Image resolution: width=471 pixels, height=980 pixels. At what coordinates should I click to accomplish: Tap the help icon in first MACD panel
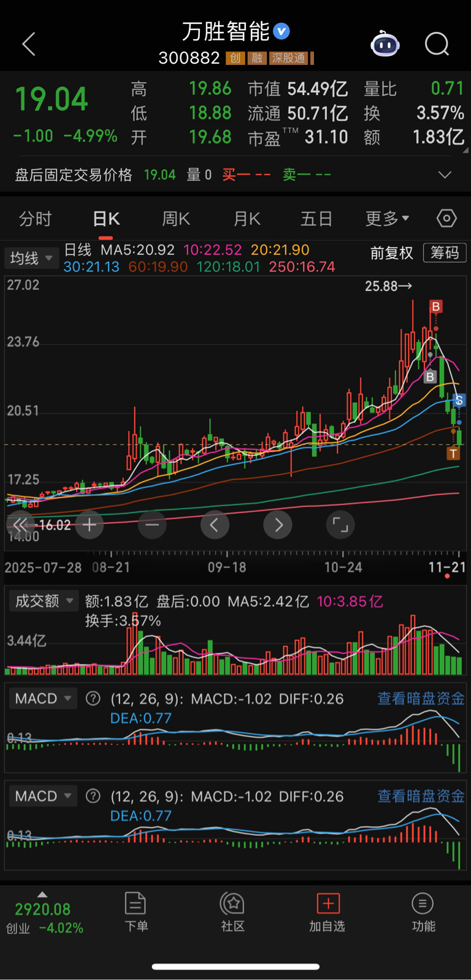click(x=93, y=698)
